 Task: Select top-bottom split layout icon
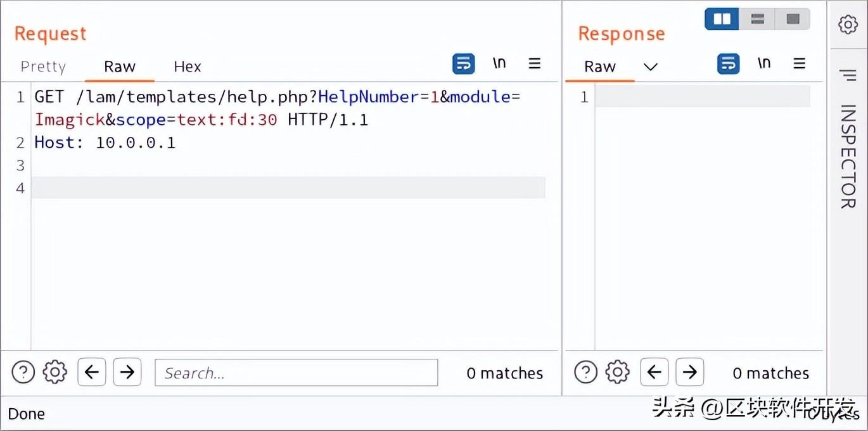[757, 19]
